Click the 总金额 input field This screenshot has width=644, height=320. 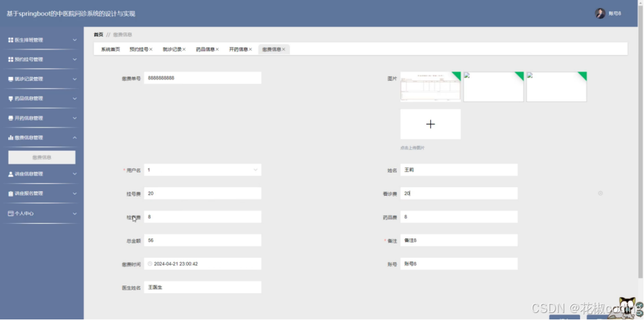203,240
